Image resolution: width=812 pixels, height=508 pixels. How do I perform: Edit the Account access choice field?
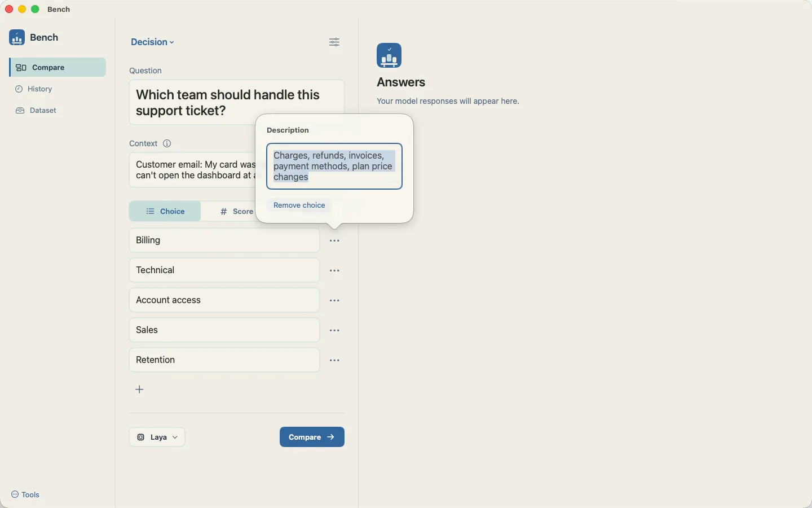point(224,300)
